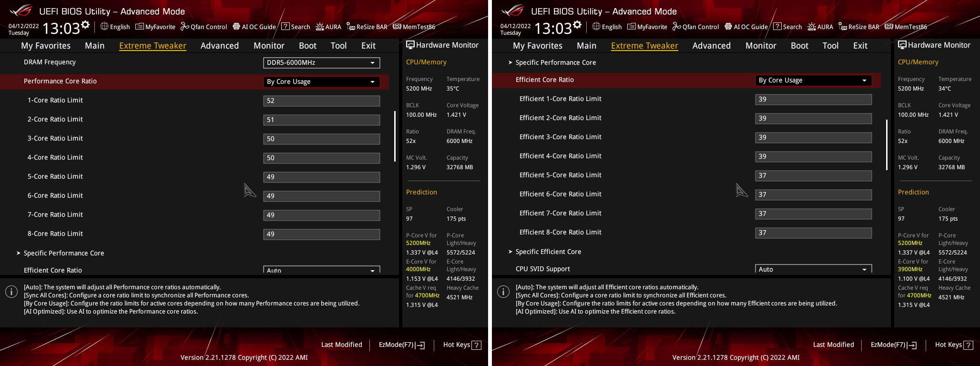This screenshot has width=980, height=366.
Task: Open CPU SVID Support dropdown
Action: point(814,269)
